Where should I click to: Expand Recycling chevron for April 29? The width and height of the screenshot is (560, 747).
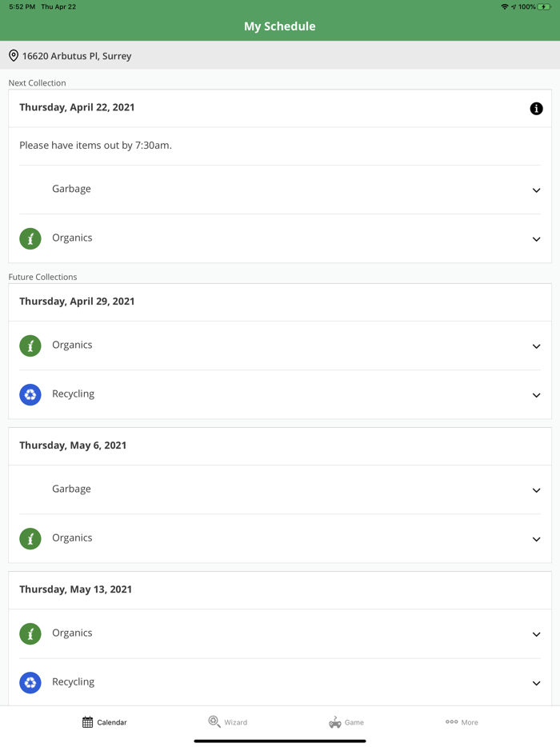coord(536,395)
